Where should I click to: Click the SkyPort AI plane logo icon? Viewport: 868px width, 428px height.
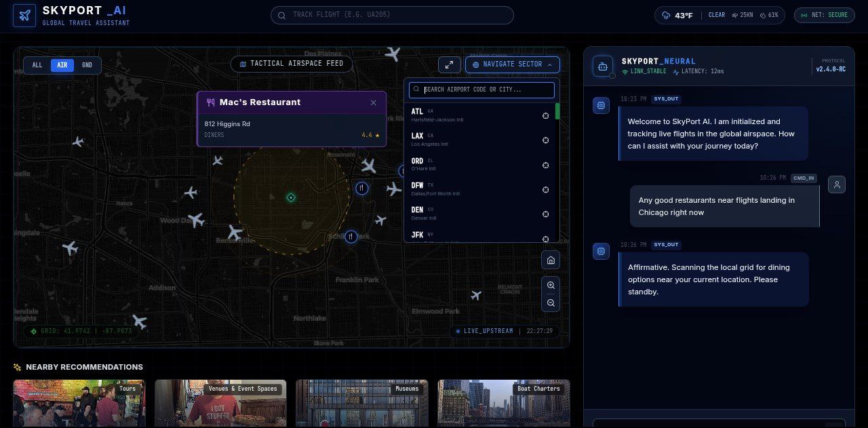coord(24,16)
